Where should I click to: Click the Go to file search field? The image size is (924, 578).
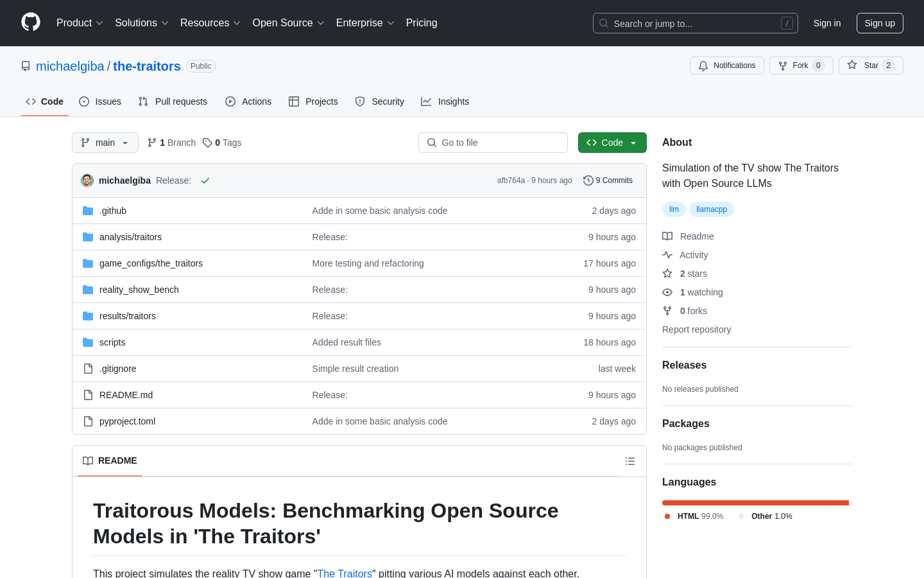point(493,143)
